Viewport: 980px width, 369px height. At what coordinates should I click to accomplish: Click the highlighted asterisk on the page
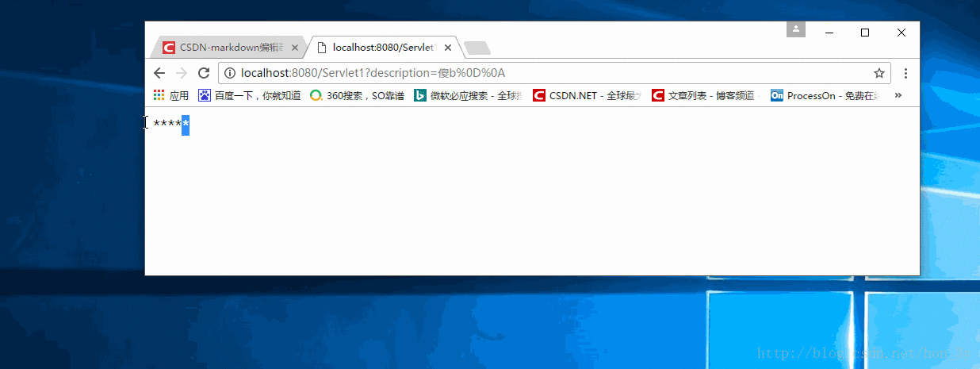(x=186, y=125)
